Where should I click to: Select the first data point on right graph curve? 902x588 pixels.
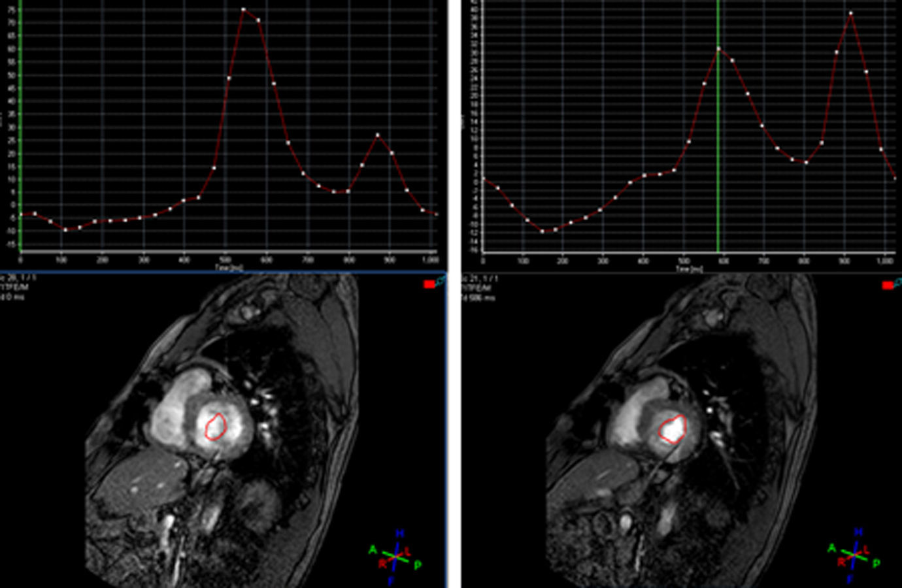click(x=483, y=179)
